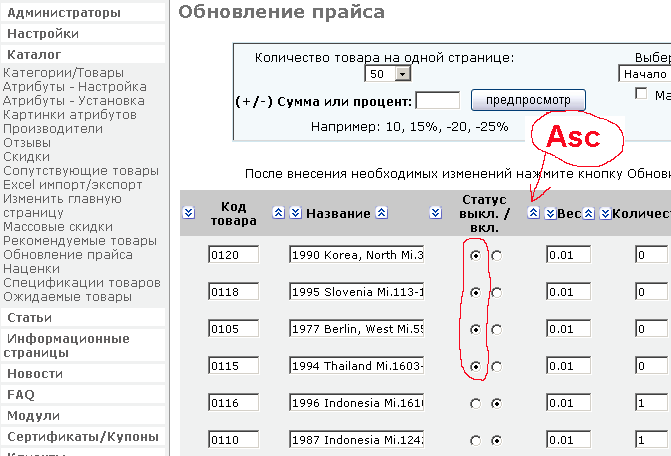This screenshot has width=671, height=456.
Task: Open Массовые скидки link
Action: (58, 227)
